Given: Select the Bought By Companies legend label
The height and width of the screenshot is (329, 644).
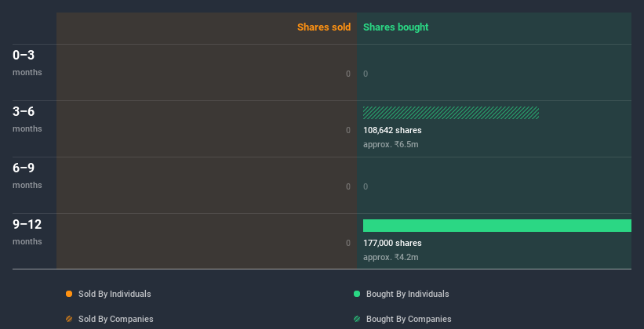Looking at the screenshot, I should pyautogui.click(x=409, y=319).
